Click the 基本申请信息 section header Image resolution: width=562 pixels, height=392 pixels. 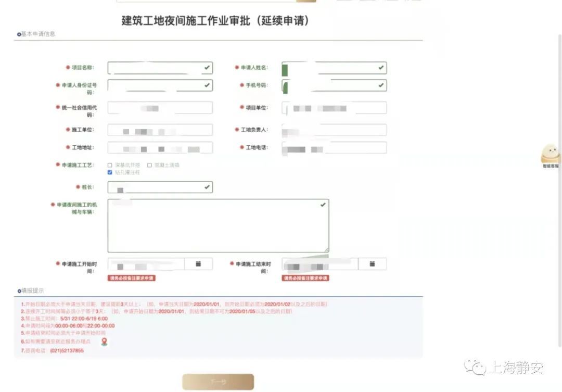pos(36,34)
